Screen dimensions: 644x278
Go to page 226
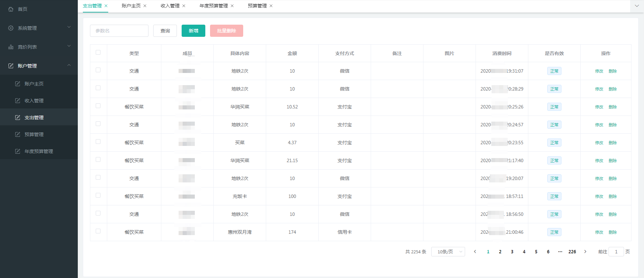coord(572,252)
